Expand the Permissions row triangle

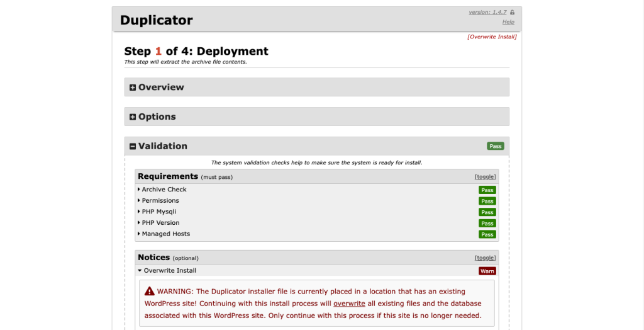tap(139, 200)
